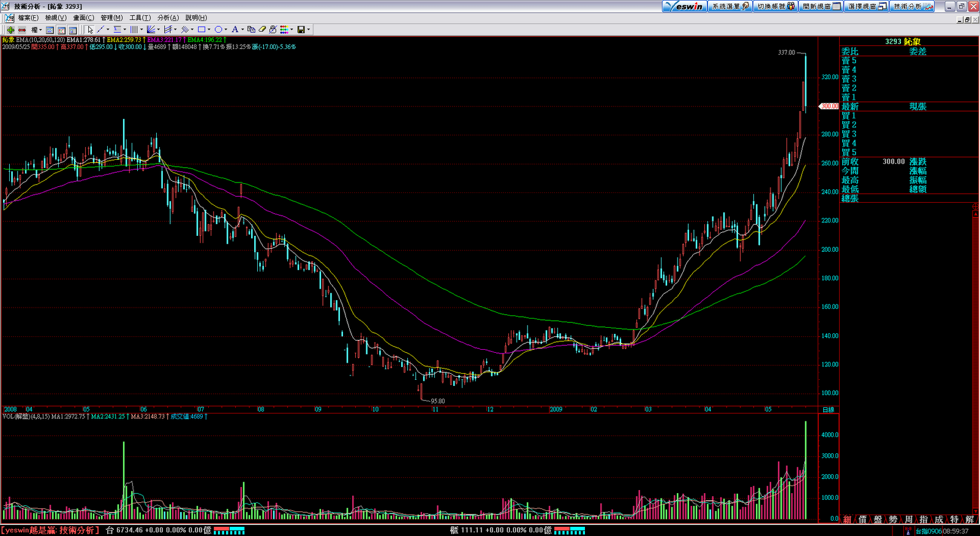980x536 pixels.
Task: Select the trend line drawing tool
Action: [x=100, y=29]
